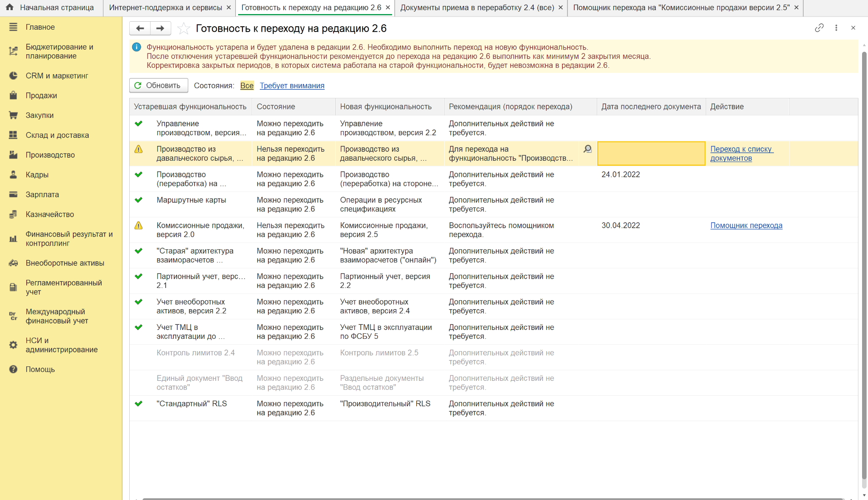Open Бюджетирование и планирование section
The image size is (868, 500).
click(x=61, y=51)
